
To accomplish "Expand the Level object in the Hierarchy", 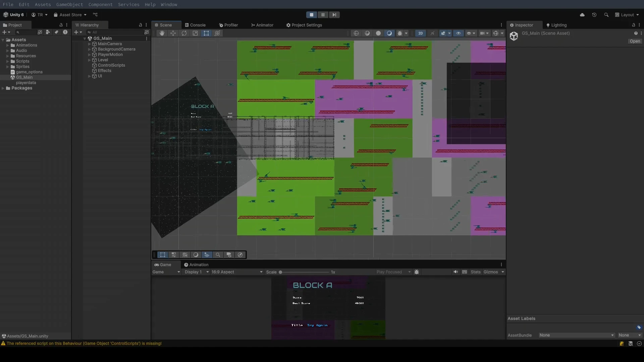I will click(89, 60).
